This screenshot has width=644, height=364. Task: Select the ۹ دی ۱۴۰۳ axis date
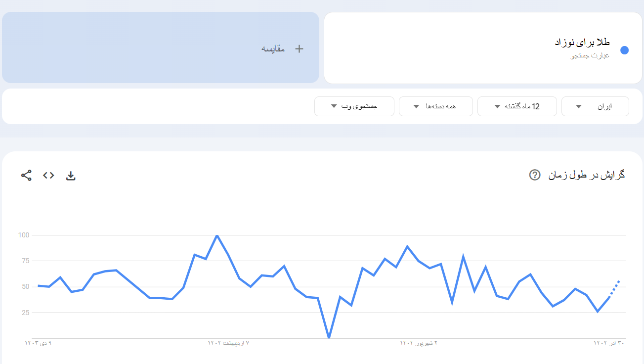coord(38,342)
